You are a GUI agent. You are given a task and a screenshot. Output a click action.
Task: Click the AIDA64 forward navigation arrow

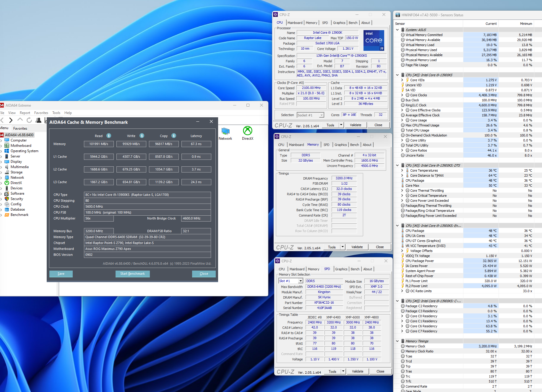coord(11,120)
